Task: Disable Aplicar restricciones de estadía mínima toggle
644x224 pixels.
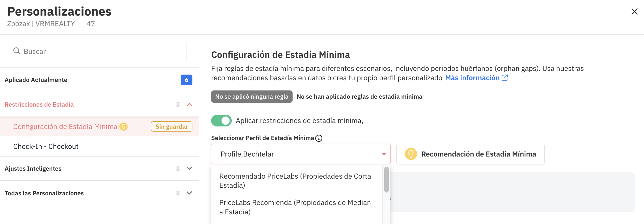Action: 221,121
